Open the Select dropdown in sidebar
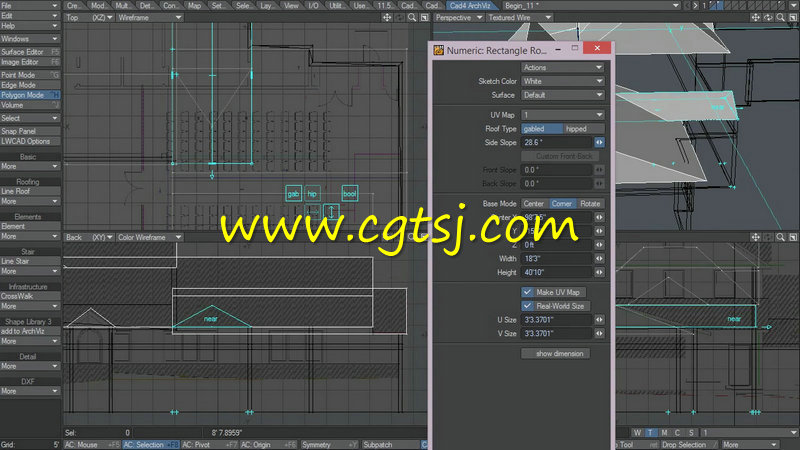800x450 pixels. pos(30,118)
